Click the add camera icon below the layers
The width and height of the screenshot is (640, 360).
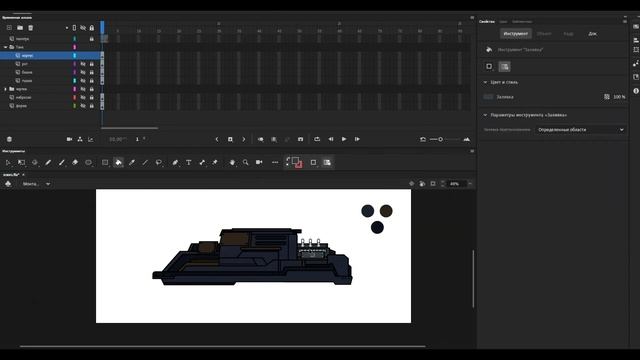(x=69, y=139)
